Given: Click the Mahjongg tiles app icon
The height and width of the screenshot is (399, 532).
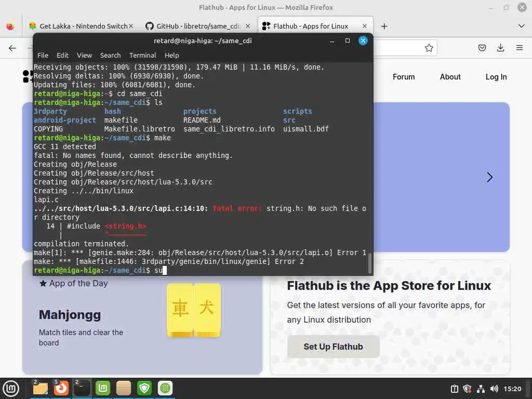Looking at the screenshot, I should (194, 311).
